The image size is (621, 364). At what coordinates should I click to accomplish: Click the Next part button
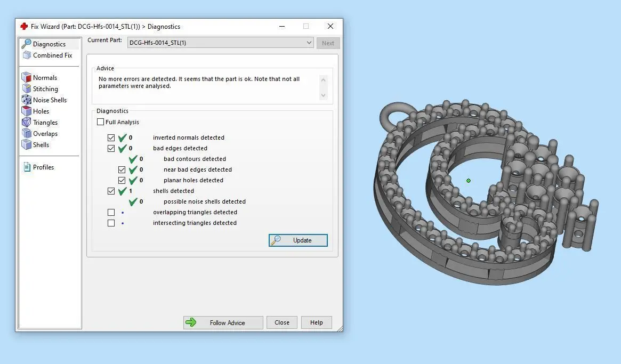click(x=328, y=43)
